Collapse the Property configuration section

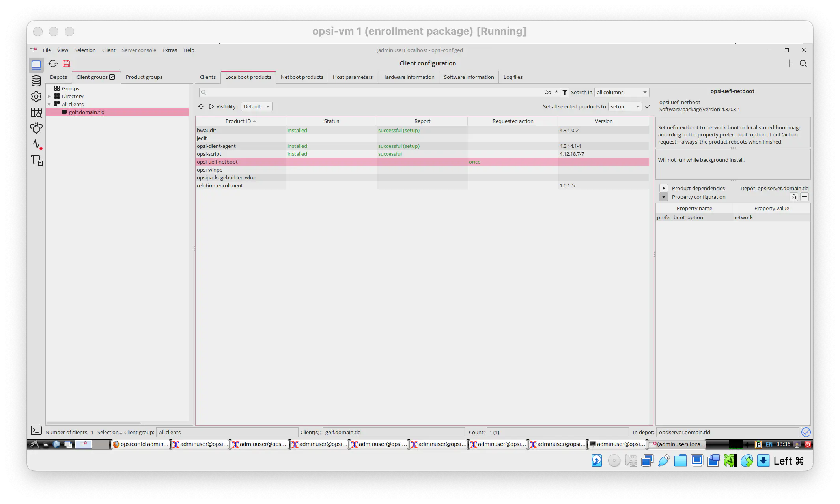(x=663, y=197)
